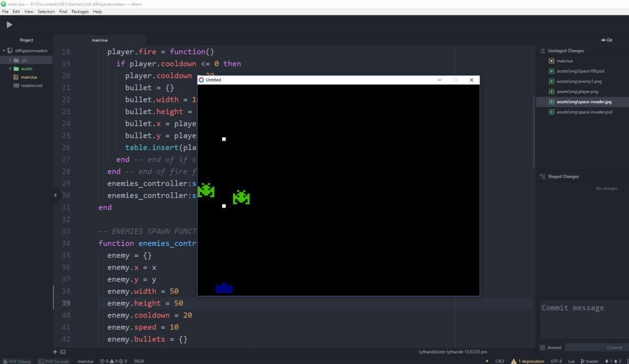Click the plus icon below the editor

[x=55, y=352]
